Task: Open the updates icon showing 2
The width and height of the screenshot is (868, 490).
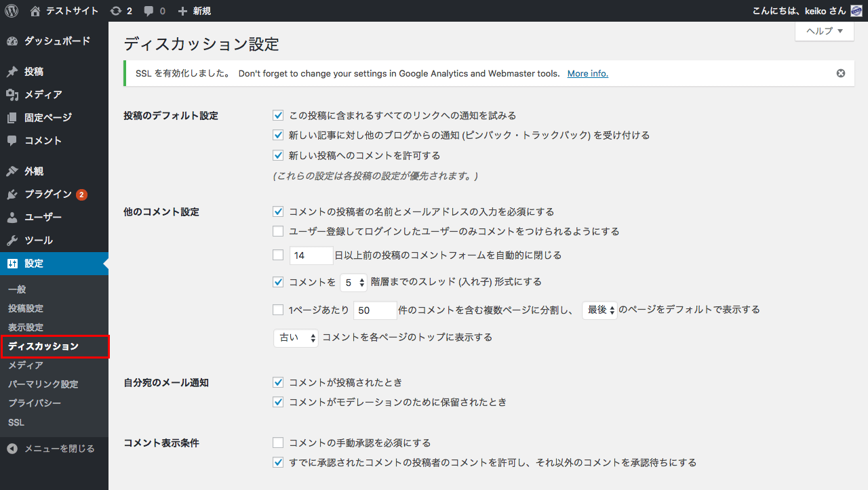Action: click(116, 11)
